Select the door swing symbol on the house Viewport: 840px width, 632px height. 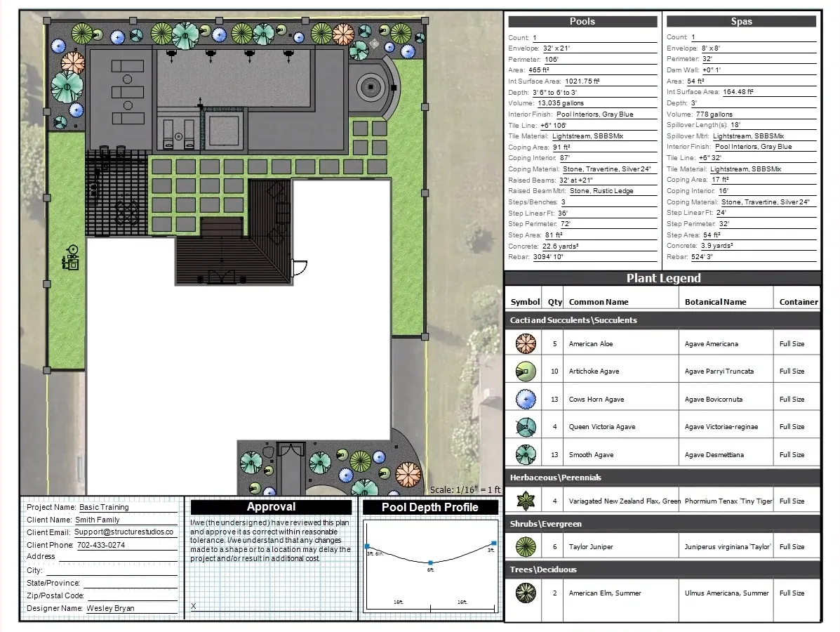[x=299, y=268]
